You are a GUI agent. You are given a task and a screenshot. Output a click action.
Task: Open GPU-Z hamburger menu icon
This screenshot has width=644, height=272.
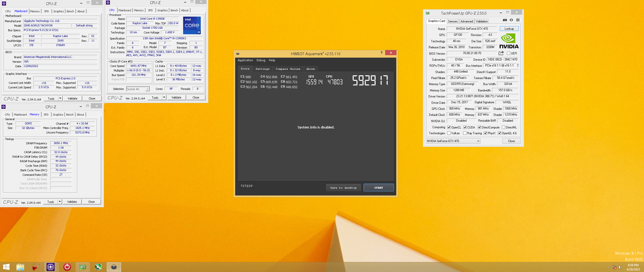[x=518, y=20]
